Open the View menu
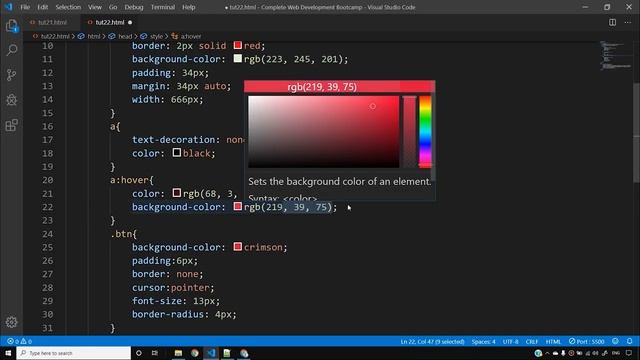The image size is (640, 360). point(95,7)
